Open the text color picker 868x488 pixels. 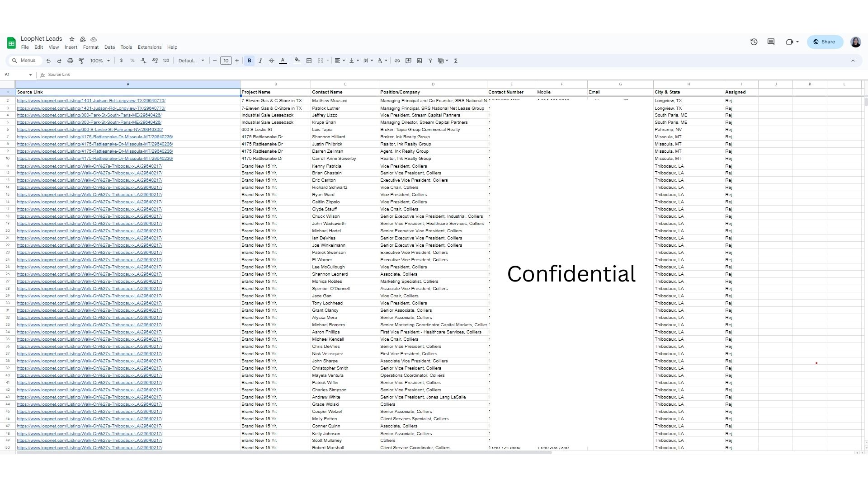pyautogui.click(x=283, y=61)
